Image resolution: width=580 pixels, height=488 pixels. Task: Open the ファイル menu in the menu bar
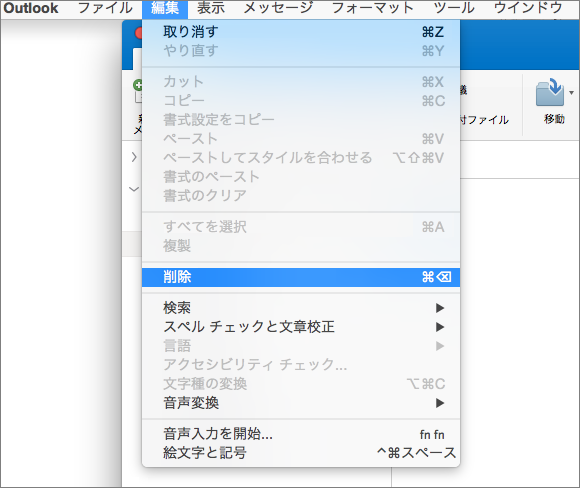105,8
